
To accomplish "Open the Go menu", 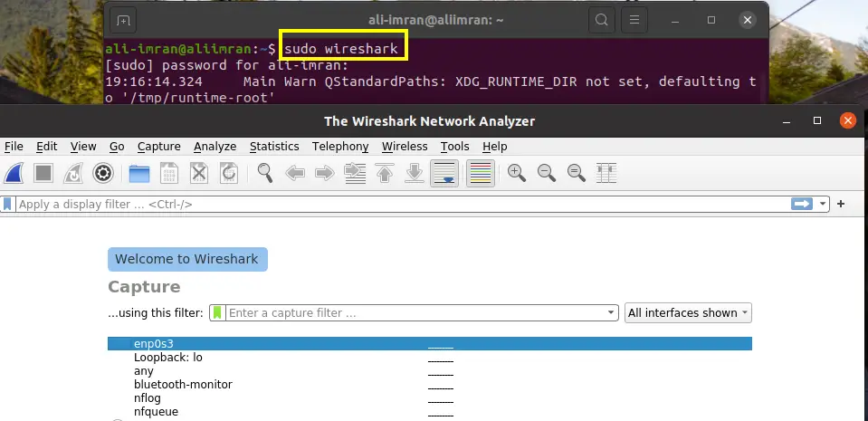I will click(x=117, y=147).
